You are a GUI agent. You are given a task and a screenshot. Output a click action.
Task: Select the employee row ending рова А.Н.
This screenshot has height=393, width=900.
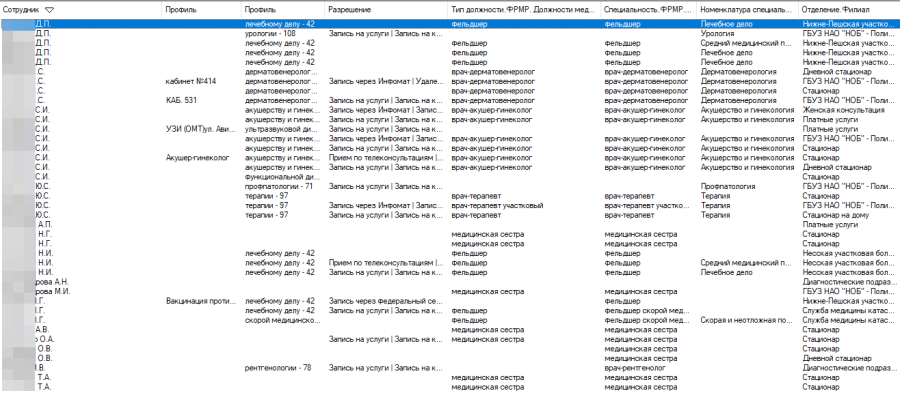pyautogui.click(x=450, y=282)
